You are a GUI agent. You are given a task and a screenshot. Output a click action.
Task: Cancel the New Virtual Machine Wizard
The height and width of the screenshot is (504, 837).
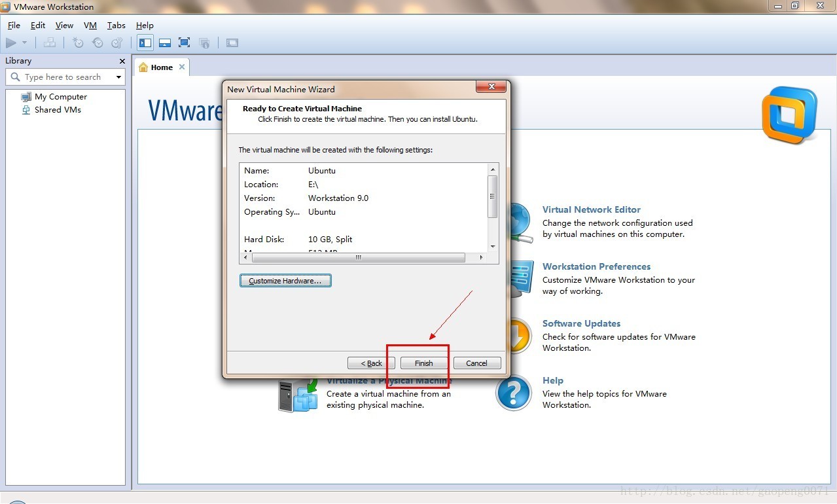pyautogui.click(x=476, y=363)
